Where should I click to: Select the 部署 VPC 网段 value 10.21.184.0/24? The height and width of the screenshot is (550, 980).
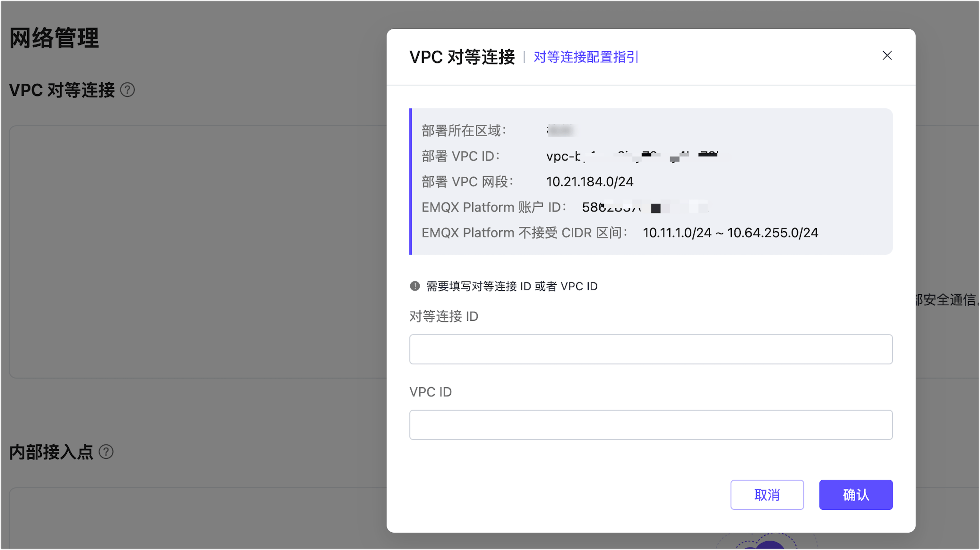(x=590, y=181)
